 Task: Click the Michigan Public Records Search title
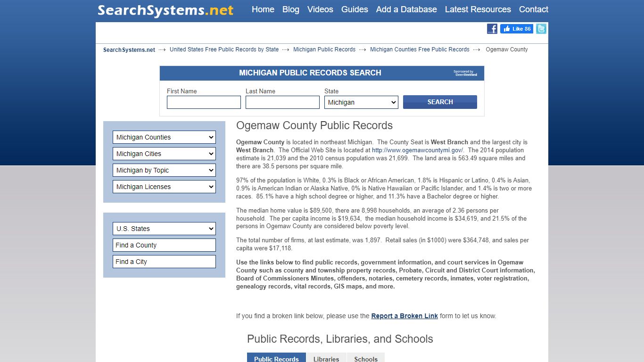pos(310,73)
